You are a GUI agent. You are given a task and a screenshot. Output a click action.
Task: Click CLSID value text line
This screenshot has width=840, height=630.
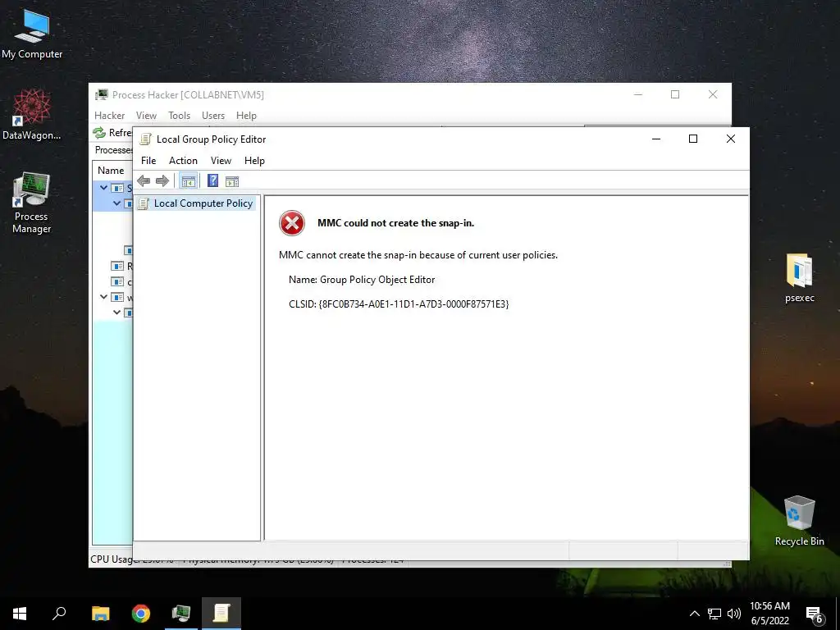(399, 304)
